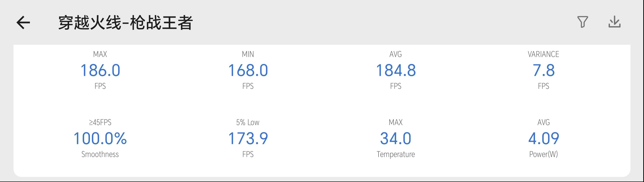Tap the AVG FPS value 184.8
644x182 pixels.
click(x=396, y=70)
